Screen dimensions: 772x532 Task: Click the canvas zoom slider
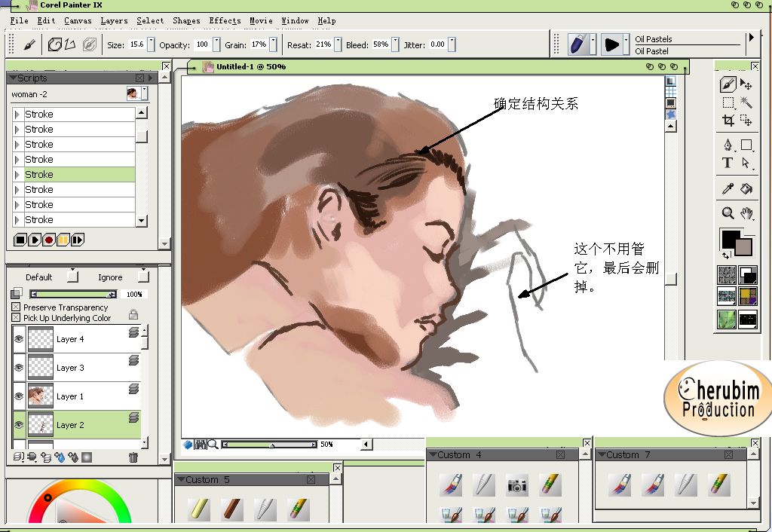269,445
